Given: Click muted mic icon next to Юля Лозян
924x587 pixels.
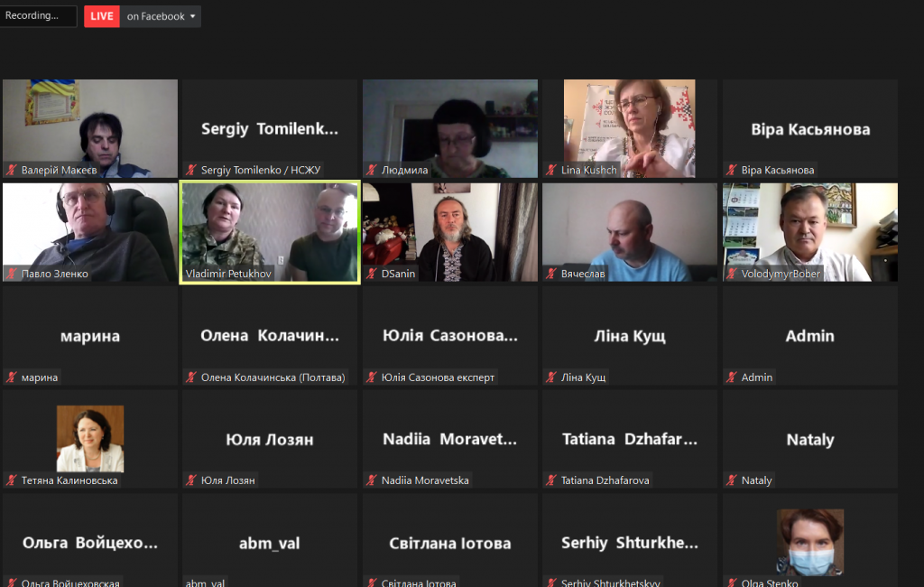Looking at the screenshot, I should tap(191, 480).
